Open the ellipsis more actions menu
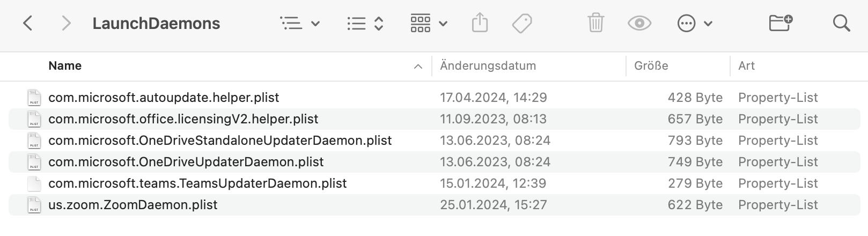This screenshot has height=236, width=868. 695,23
